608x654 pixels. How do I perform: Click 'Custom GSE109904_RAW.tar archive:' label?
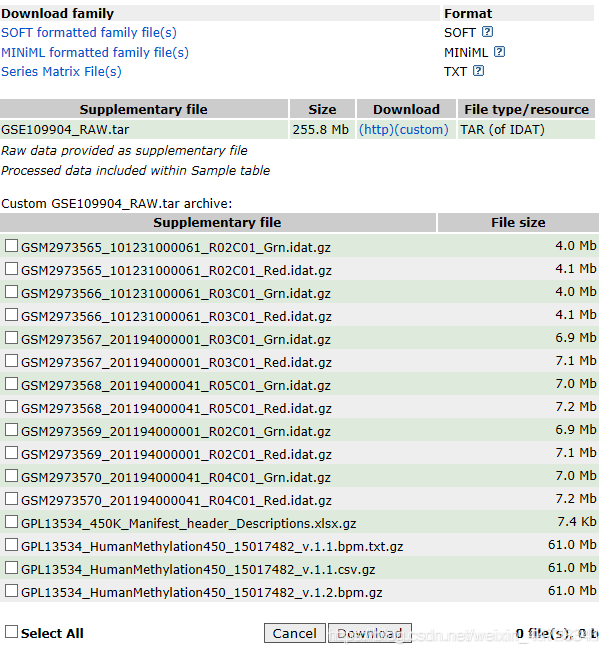117,204
